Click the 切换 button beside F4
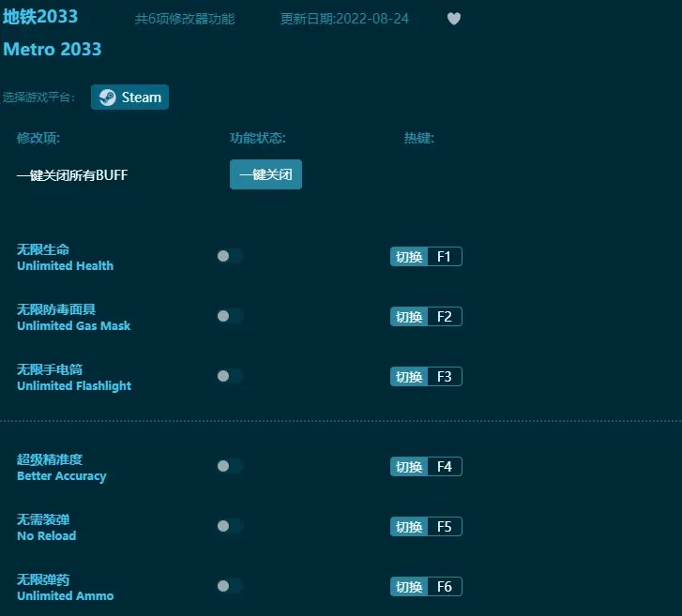 pyautogui.click(x=409, y=467)
